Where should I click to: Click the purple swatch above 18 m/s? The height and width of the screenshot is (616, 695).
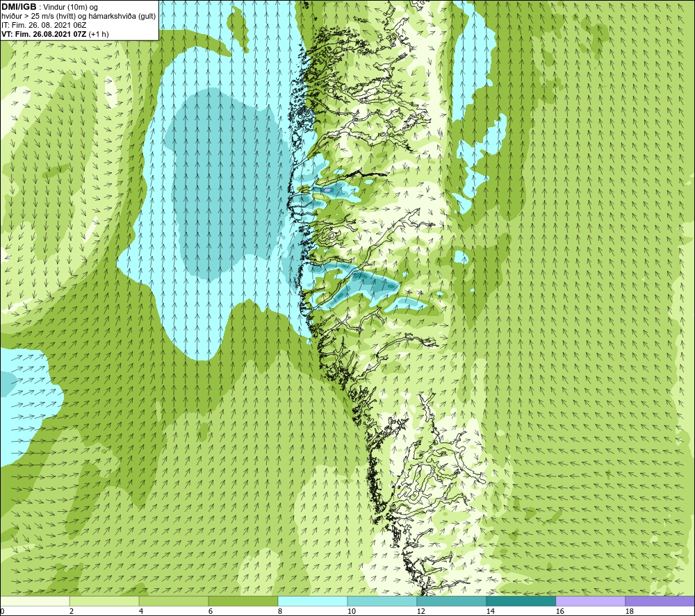tap(660, 601)
